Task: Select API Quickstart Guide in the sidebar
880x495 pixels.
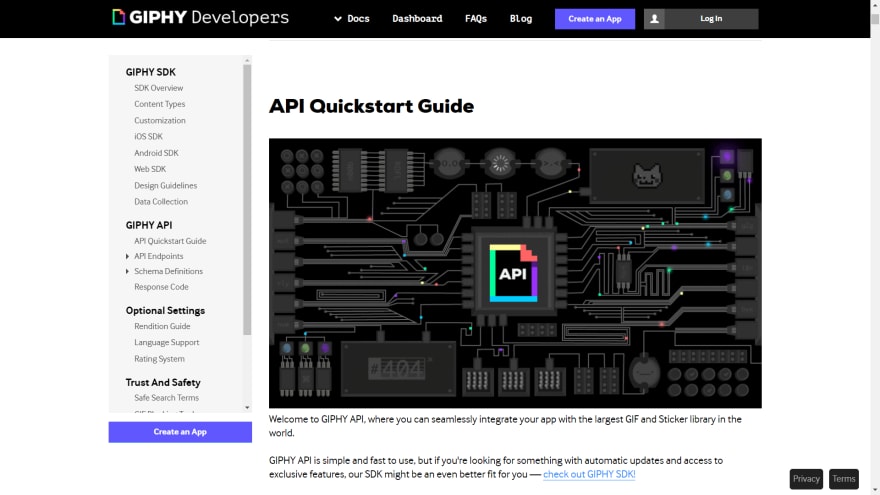Action: [170, 241]
